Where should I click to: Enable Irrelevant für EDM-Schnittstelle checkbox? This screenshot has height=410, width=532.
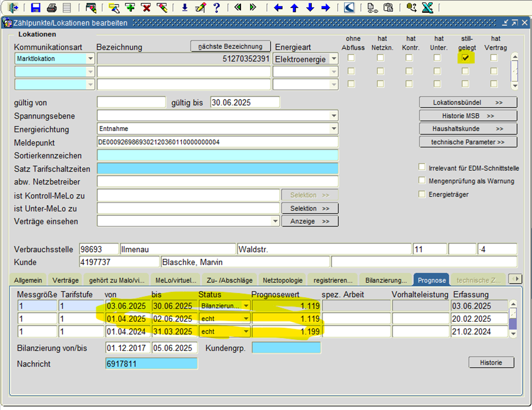(x=422, y=168)
